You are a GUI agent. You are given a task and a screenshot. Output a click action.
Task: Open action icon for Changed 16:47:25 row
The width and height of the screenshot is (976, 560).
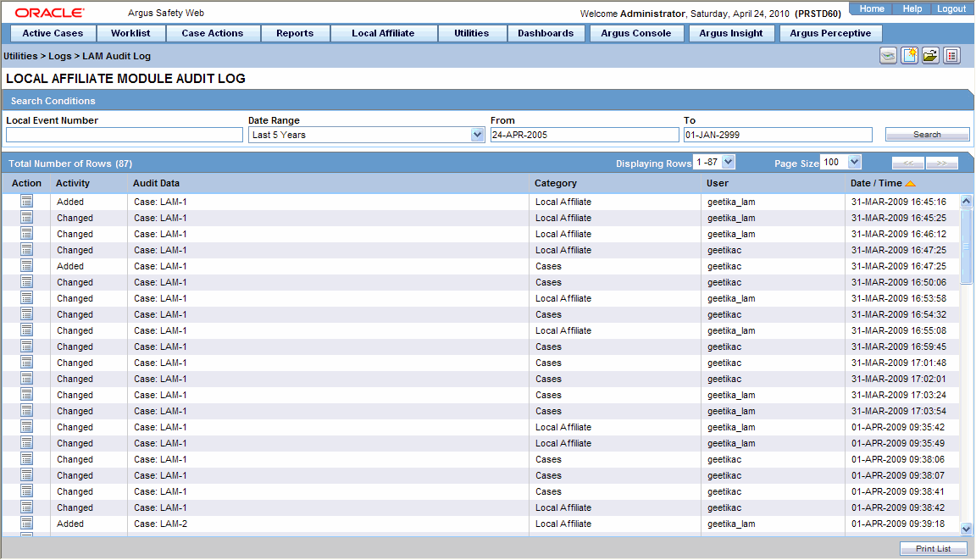point(26,250)
